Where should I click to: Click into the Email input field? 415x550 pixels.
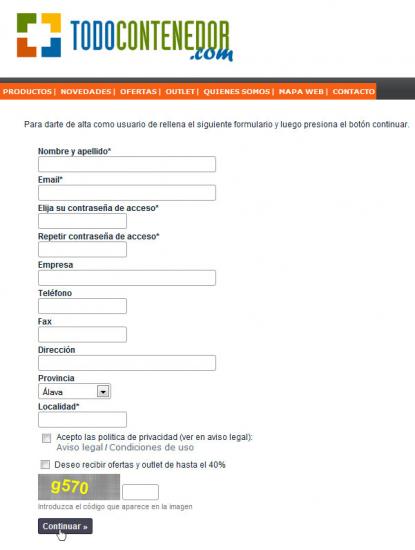pos(127,193)
